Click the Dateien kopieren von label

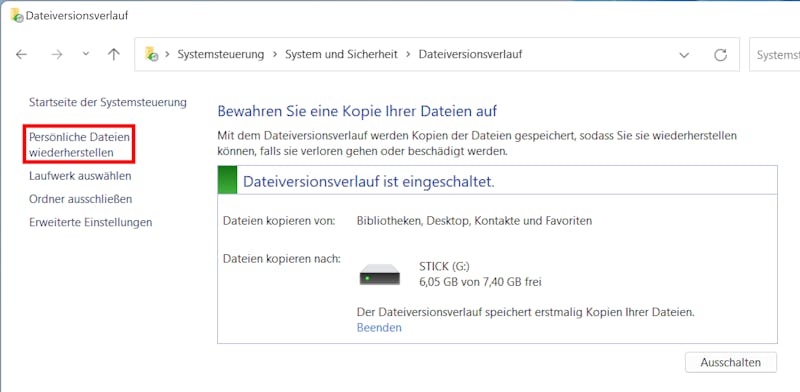pyautogui.click(x=279, y=221)
